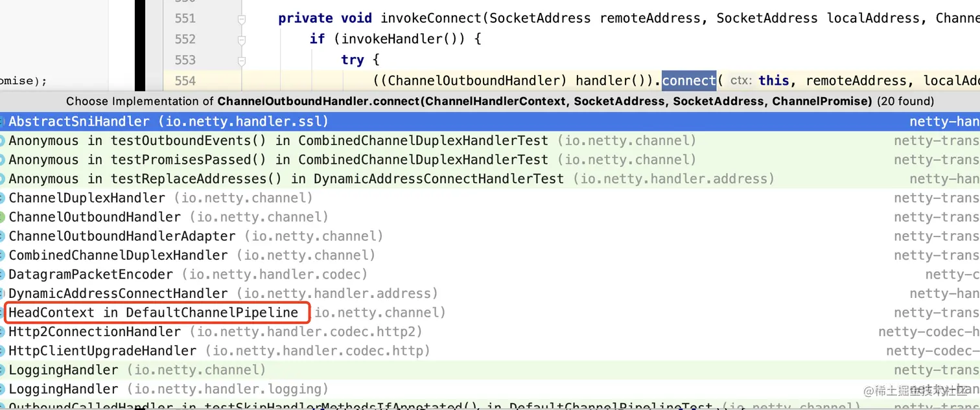The width and height of the screenshot is (980, 410).
Task: Click the highlighted connect method call
Action: (x=688, y=81)
